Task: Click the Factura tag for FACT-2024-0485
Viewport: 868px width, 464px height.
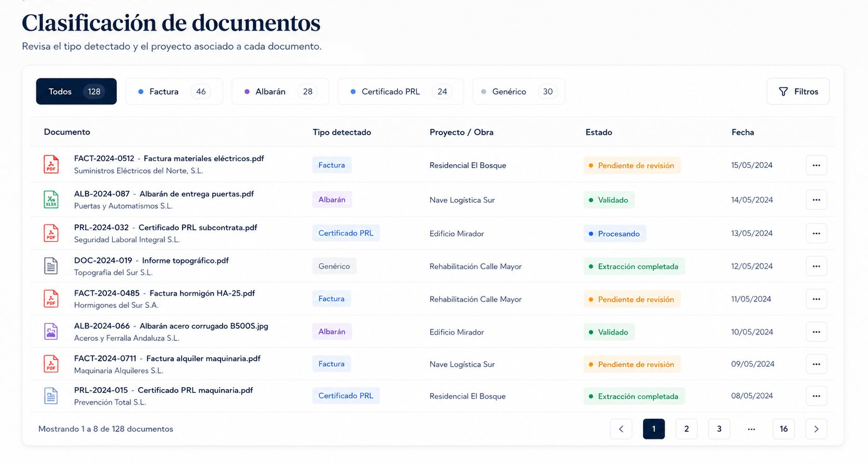Action: coord(332,298)
